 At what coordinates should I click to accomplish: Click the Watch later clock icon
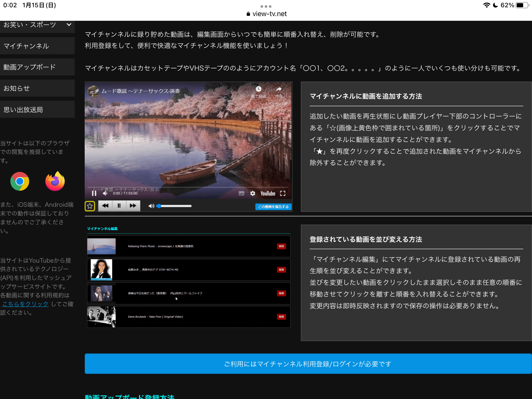click(258, 89)
